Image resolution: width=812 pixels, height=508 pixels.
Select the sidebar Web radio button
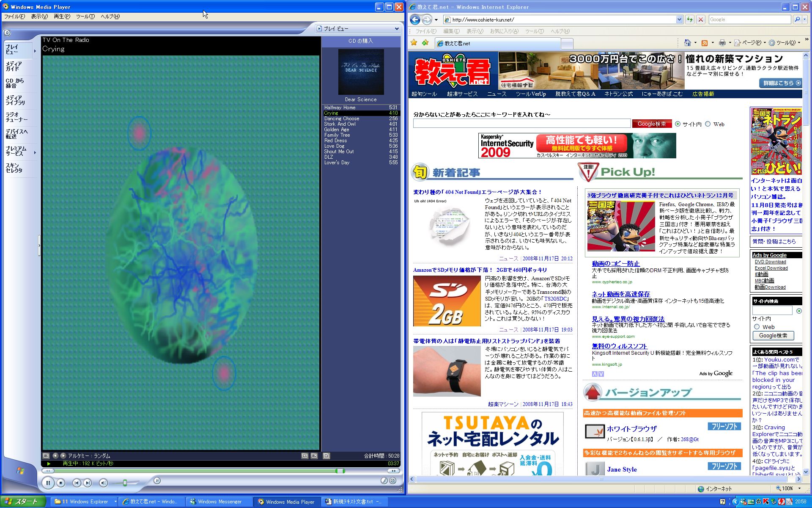(x=757, y=327)
